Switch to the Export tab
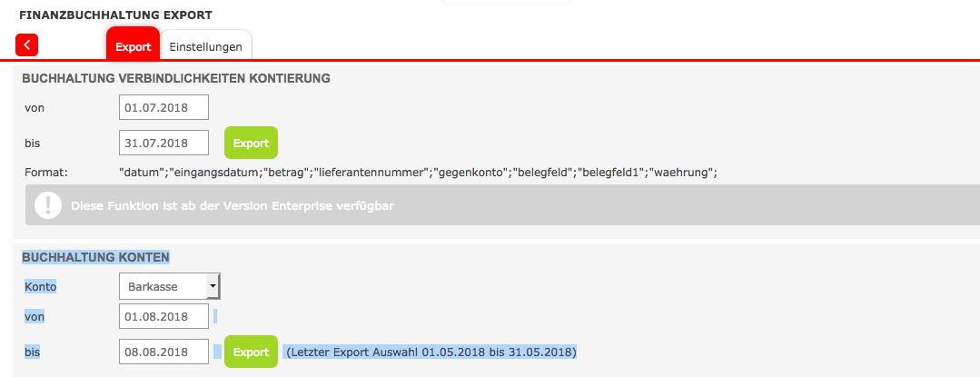 133,46
